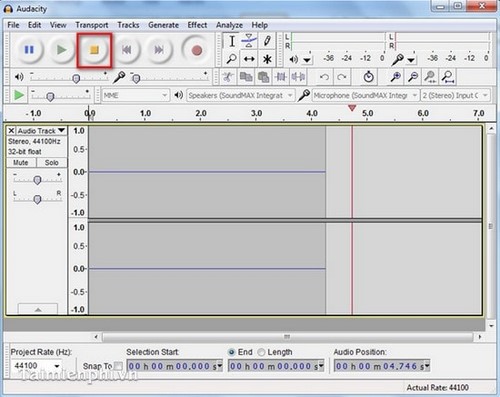Open the Project Rate dropdown

tap(36, 366)
